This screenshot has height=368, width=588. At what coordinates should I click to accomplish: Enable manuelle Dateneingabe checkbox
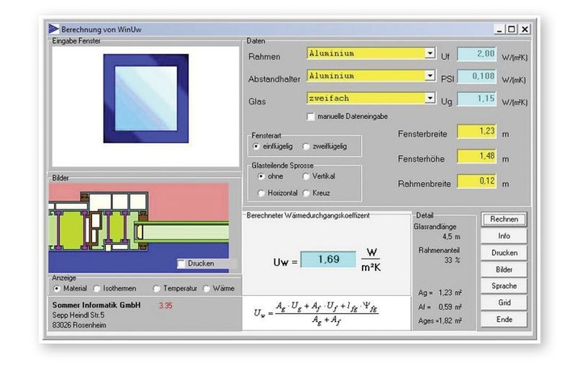click(x=311, y=117)
